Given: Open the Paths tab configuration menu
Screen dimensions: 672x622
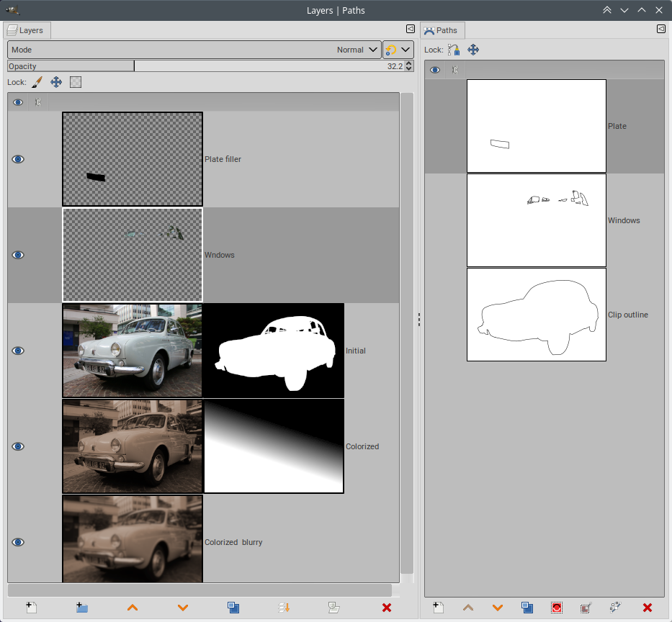Looking at the screenshot, I should 660,30.
